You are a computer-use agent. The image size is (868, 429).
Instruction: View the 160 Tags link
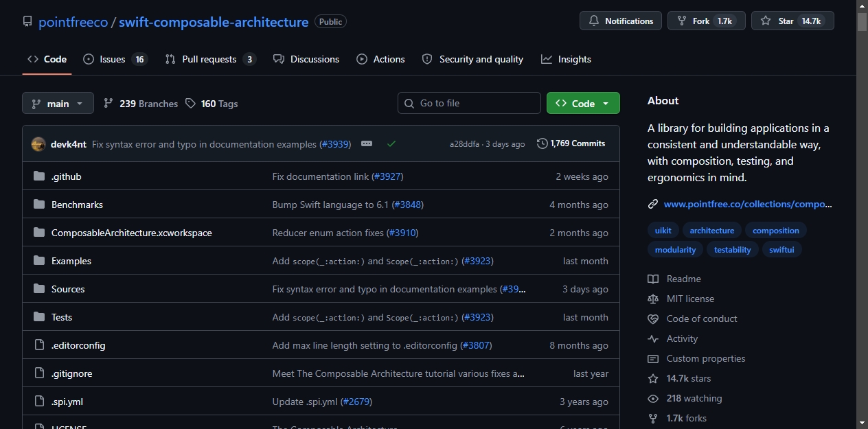[x=212, y=104]
